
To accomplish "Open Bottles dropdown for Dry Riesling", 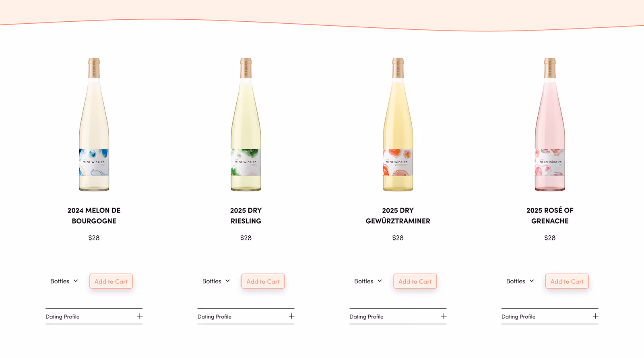I will (216, 281).
